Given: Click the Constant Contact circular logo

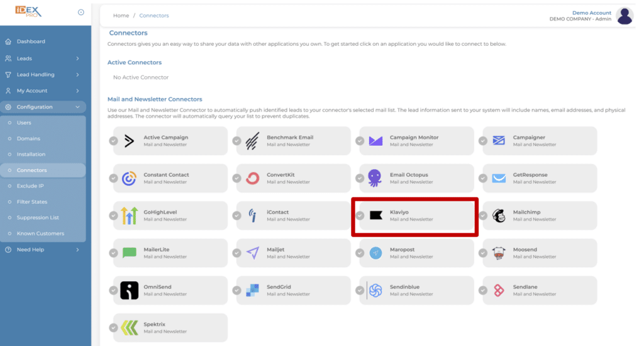Looking at the screenshot, I should pyautogui.click(x=129, y=178).
